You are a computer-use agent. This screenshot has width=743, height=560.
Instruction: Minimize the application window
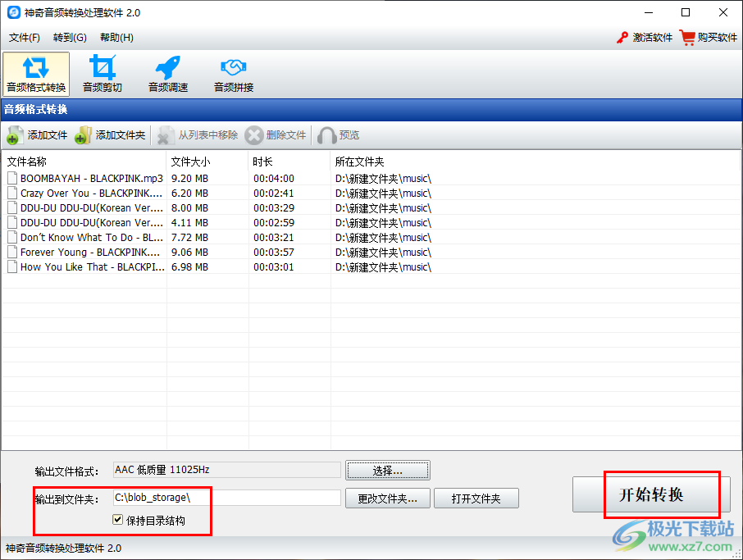coord(649,12)
